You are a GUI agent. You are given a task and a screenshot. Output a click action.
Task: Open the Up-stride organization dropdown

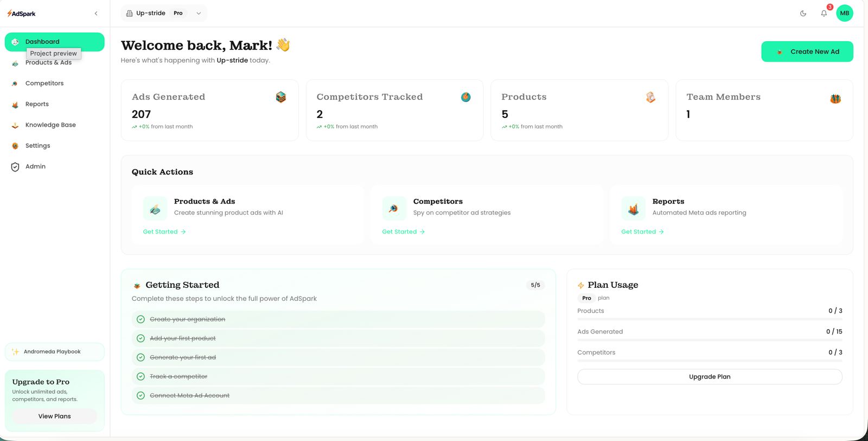[x=164, y=13]
